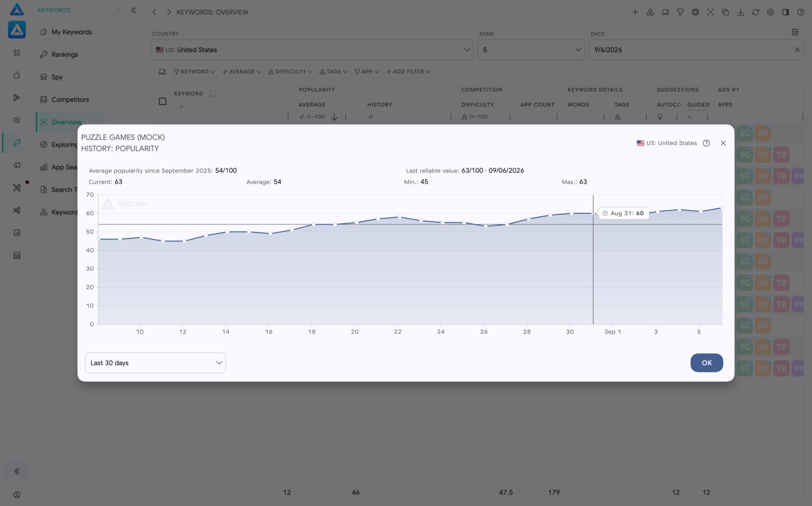Click the GUIDED column header
The width and height of the screenshot is (812, 506).
coord(698,105)
